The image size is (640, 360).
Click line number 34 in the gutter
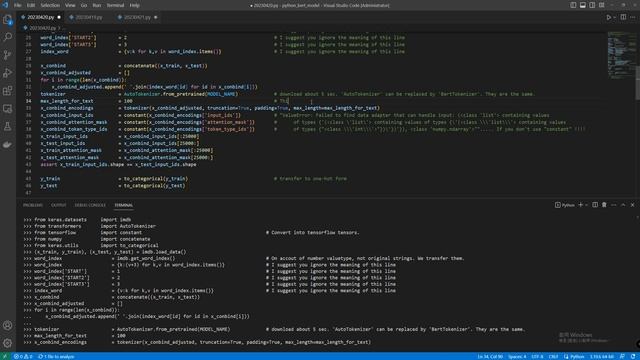29,101
